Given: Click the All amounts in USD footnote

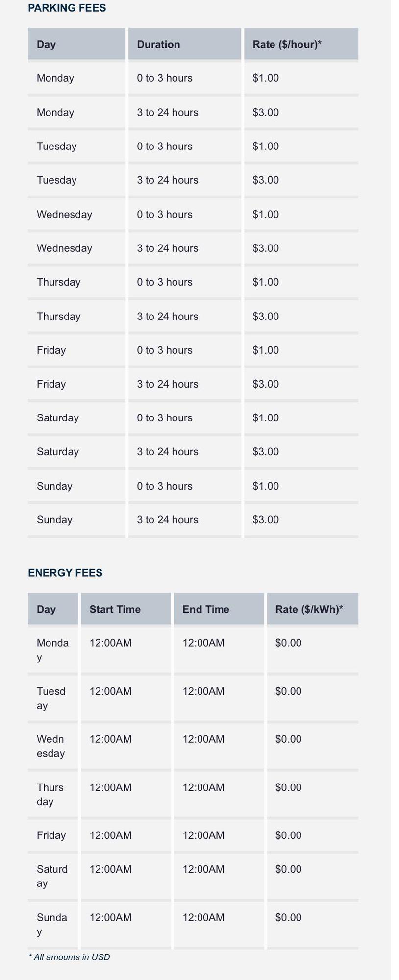Looking at the screenshot, I should pos(69,957).
